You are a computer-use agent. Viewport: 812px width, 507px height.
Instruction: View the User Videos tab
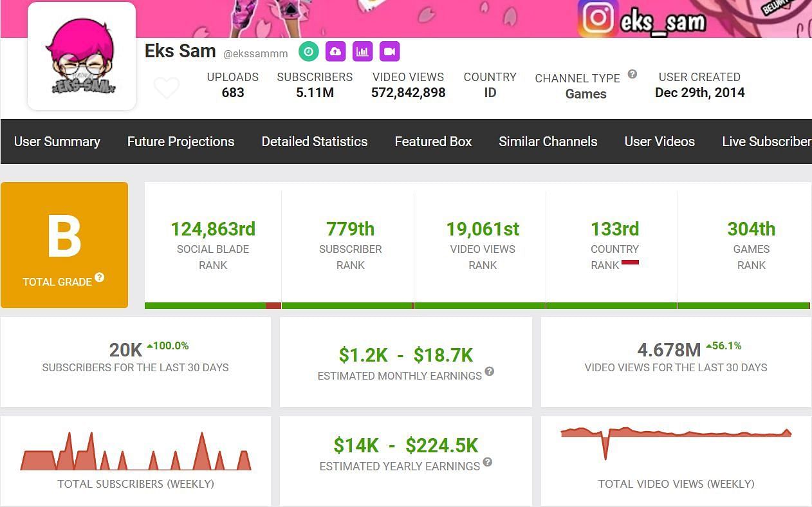[660, 142]
